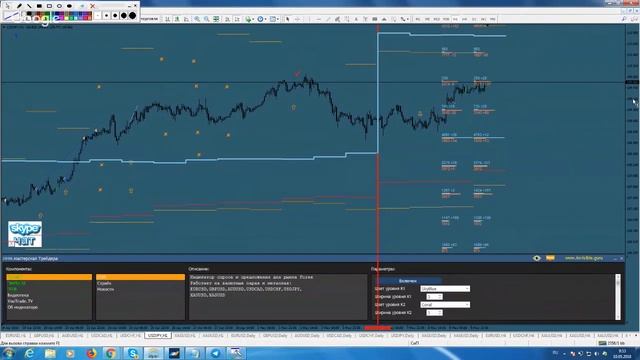
Task: Click the Tile Windows toolbar icon
Action: (x=216, y=19)
